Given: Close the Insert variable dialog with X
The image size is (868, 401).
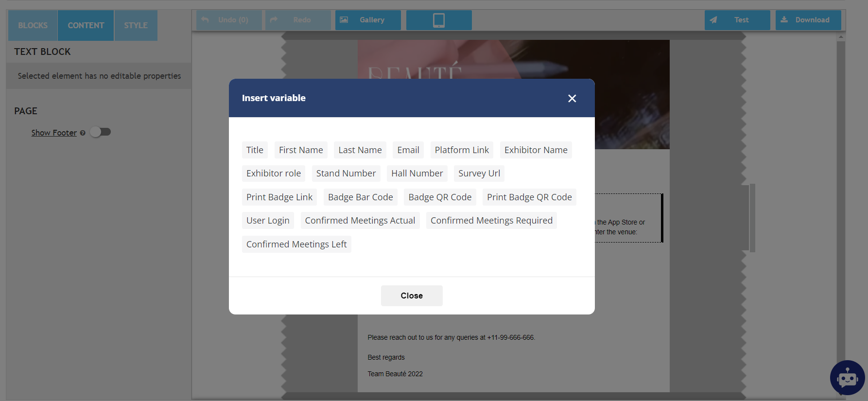Looking at the screenshot, I should [572, 99].
